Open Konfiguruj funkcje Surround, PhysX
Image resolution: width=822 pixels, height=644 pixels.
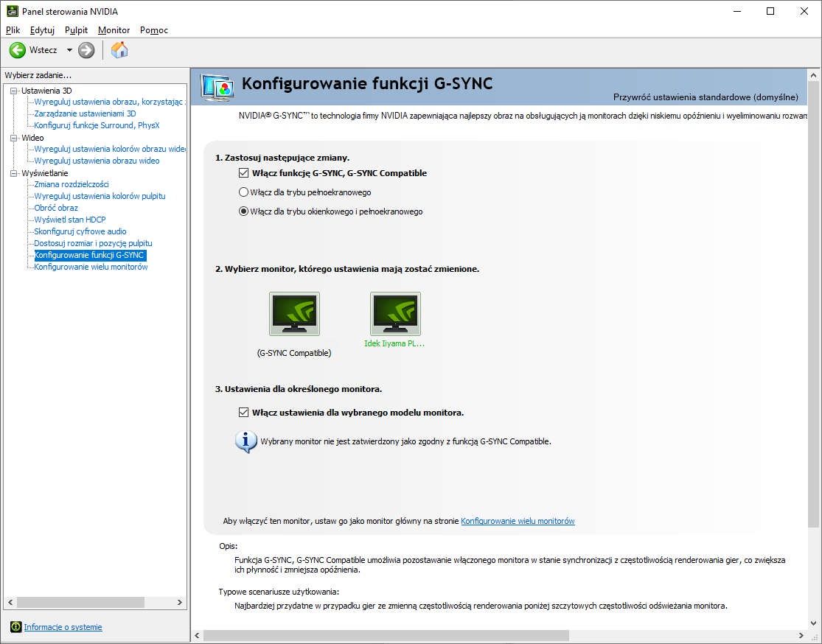point(97,125)
